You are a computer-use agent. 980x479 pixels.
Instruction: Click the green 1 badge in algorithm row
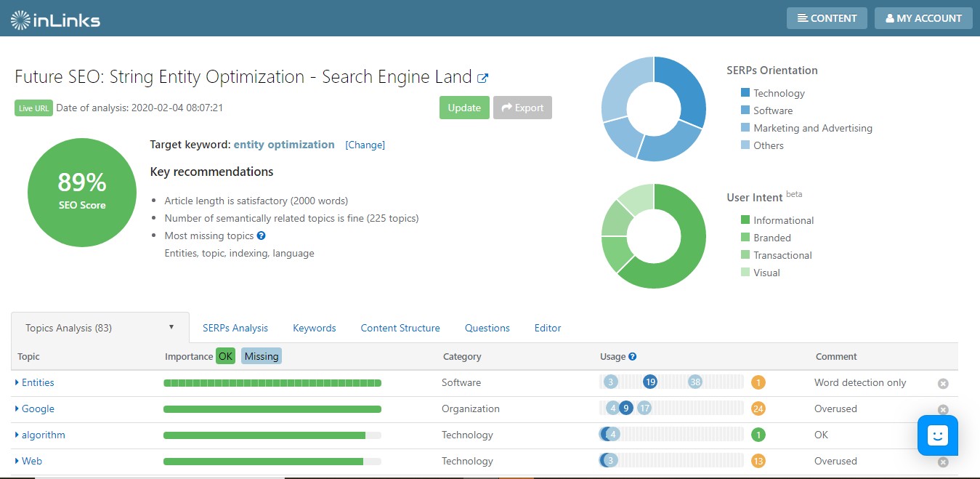click(x=758, y=435)
